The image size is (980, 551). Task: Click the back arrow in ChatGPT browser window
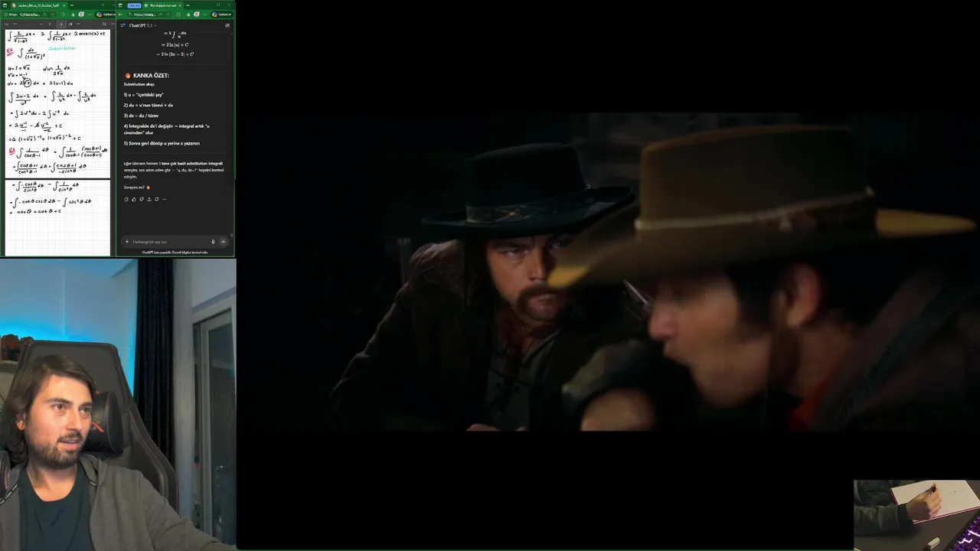click(120, 15)
